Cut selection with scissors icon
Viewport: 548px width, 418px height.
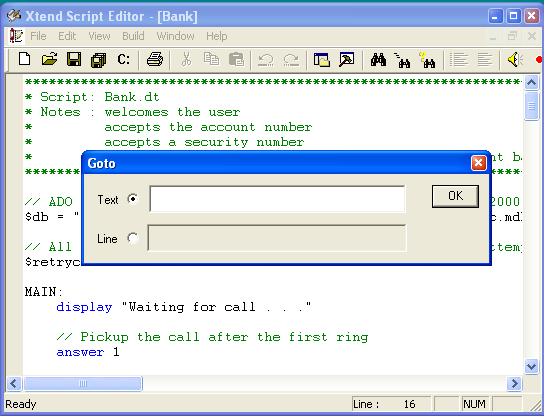(186, 59)
